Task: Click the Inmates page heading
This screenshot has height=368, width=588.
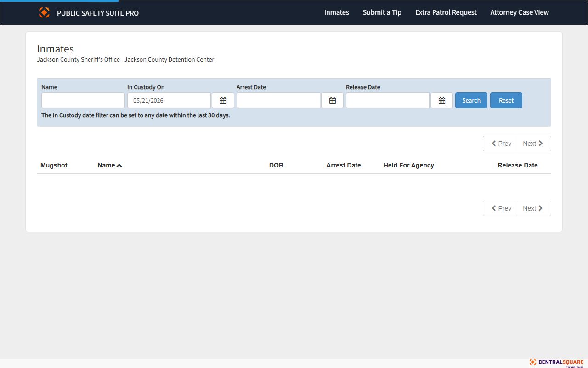Action: (55, 49)
